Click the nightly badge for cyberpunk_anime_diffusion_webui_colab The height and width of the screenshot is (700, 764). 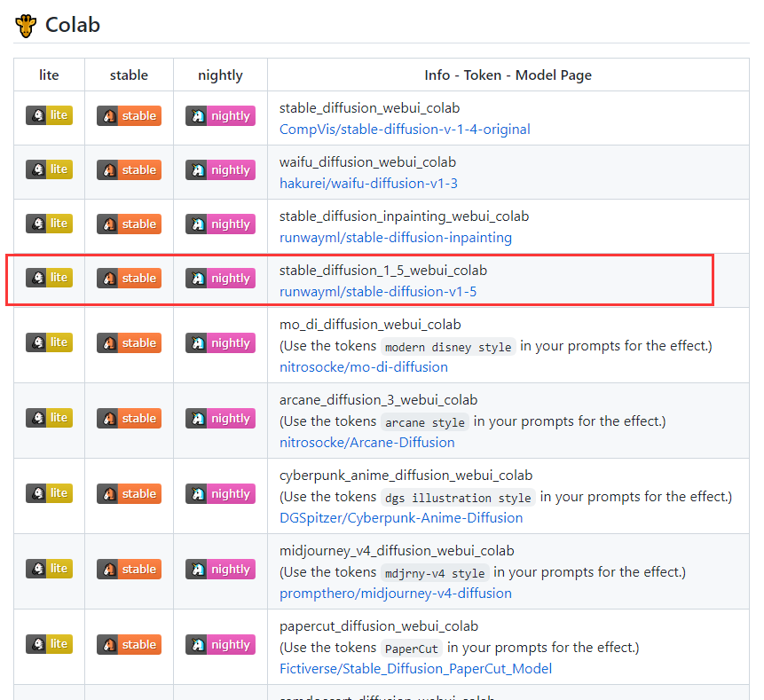click(220, 494)
